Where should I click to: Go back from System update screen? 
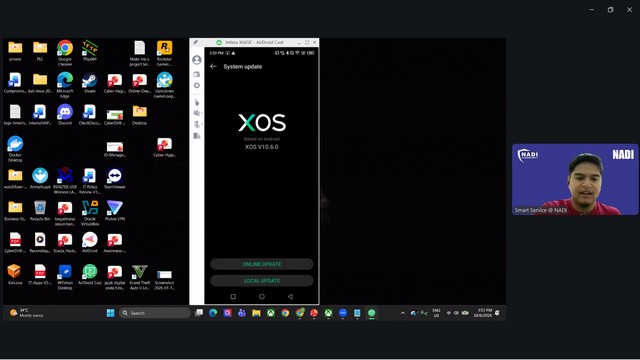[213, 66]
